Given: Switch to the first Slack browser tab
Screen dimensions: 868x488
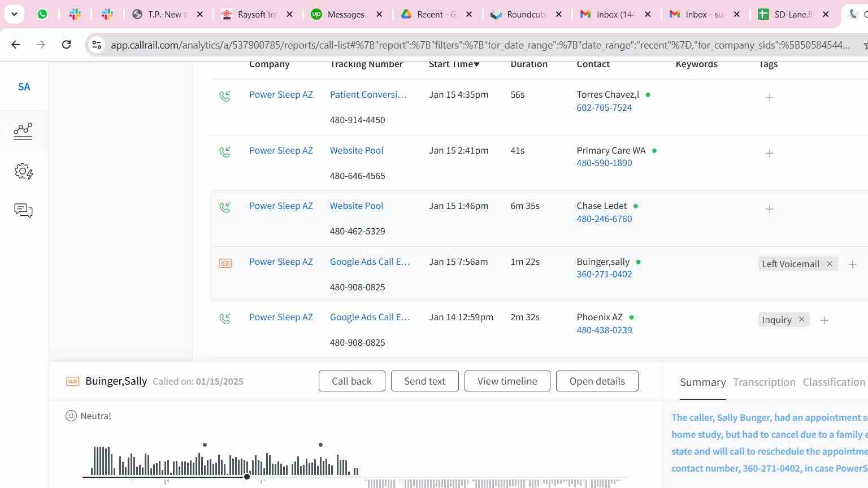Looking at the screenshot, I should coord(75,14).
